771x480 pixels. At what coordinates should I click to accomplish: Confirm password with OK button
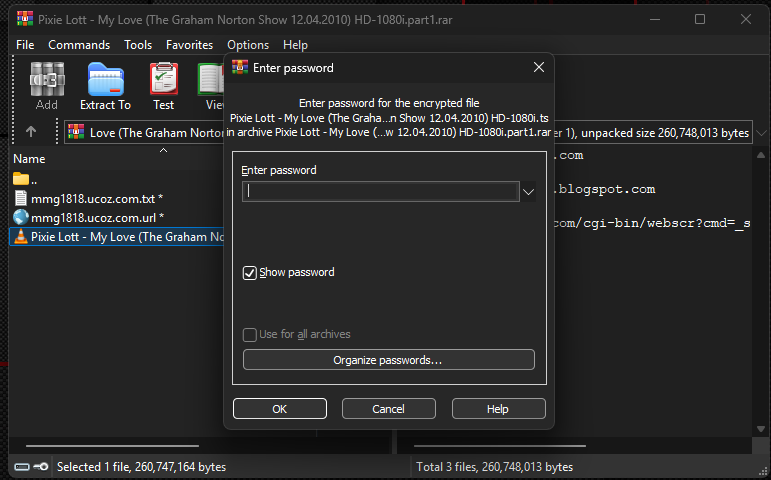[x=280, y=409]
